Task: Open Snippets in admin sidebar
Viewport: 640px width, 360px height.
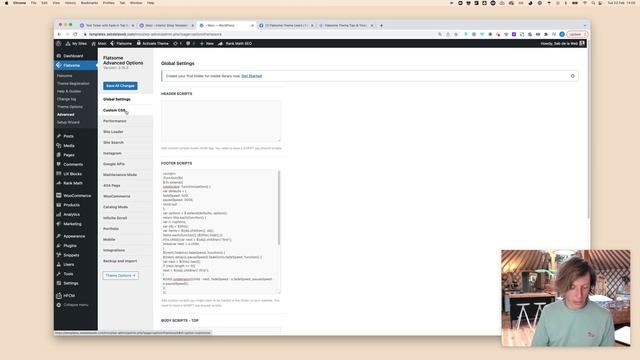Action: pos(71,255)
